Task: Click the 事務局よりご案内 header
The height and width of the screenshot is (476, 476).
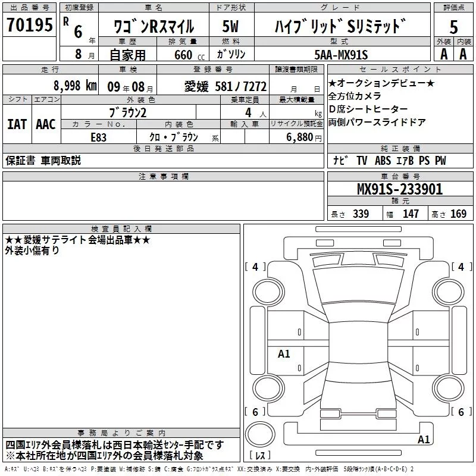Action: 121,433
